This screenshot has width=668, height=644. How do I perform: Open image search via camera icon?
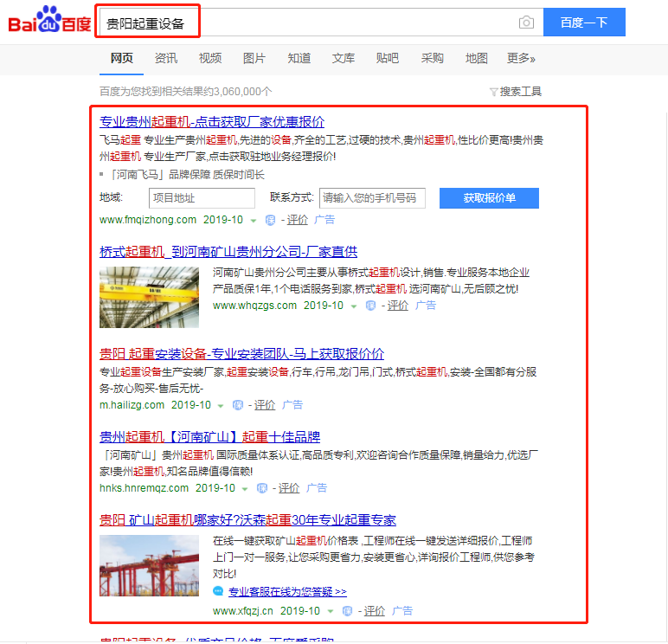point(525,23)
